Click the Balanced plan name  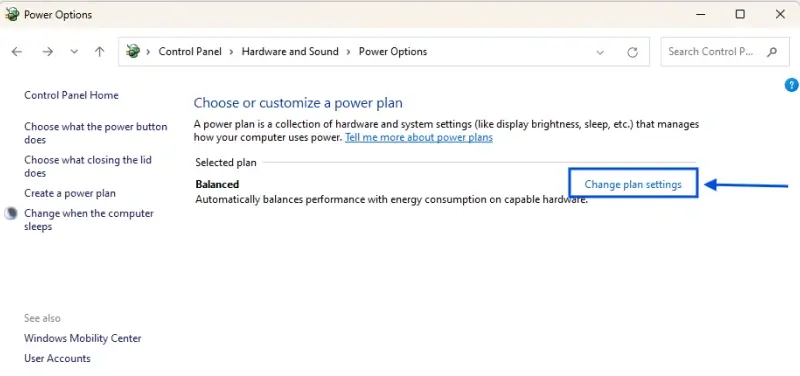coord(217,184)
